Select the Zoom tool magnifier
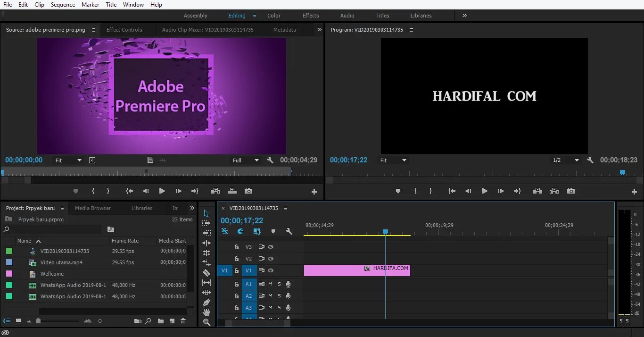Viewport: 644px width, 337px height. pyautogui.click(x=206, y=322)
